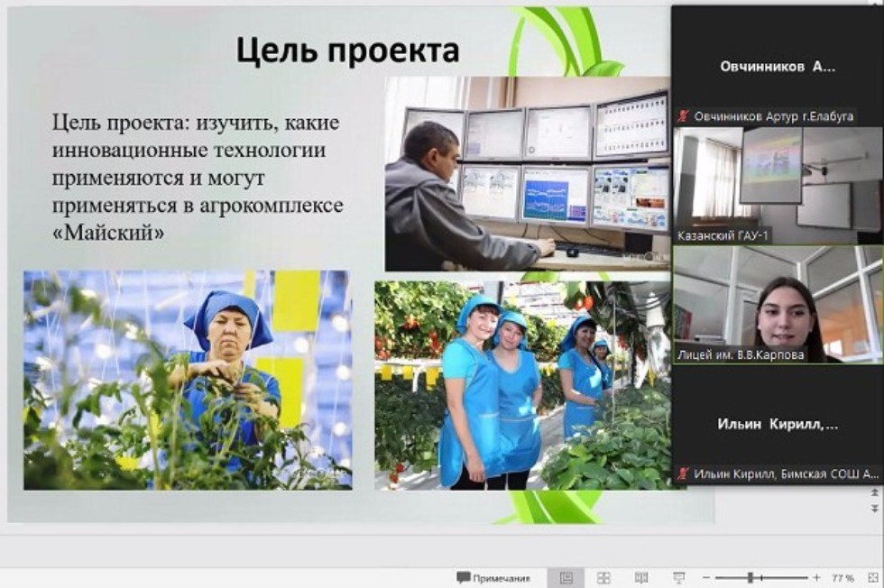Start the Slide Show from the status bar
Viewport: 884px width, 588px height.
[x=679, y=574]
